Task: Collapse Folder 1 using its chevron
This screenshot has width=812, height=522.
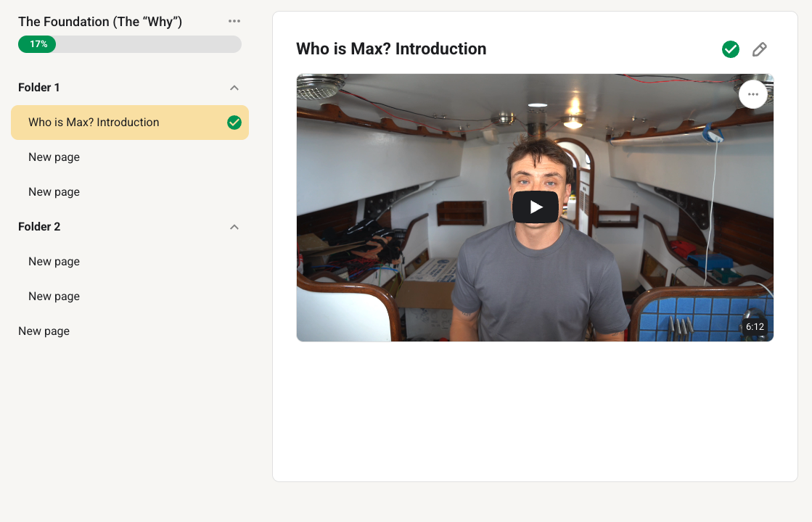Action: click(x=234, y=88)
